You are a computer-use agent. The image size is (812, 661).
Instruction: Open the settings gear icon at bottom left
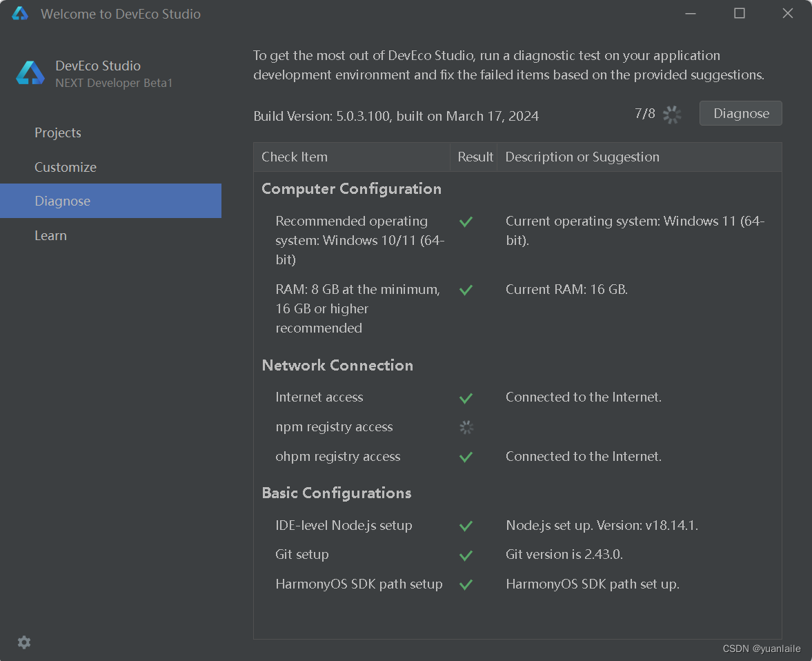(x=24, y=642)
